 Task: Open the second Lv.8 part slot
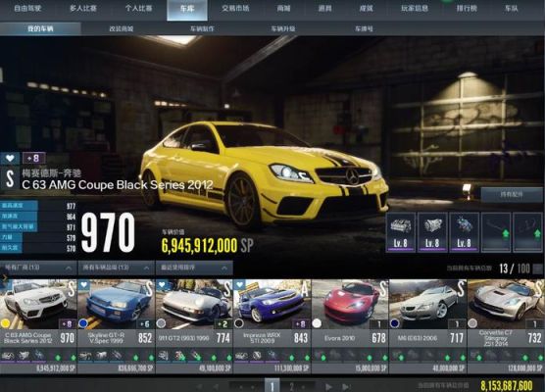tap(432, 232)
